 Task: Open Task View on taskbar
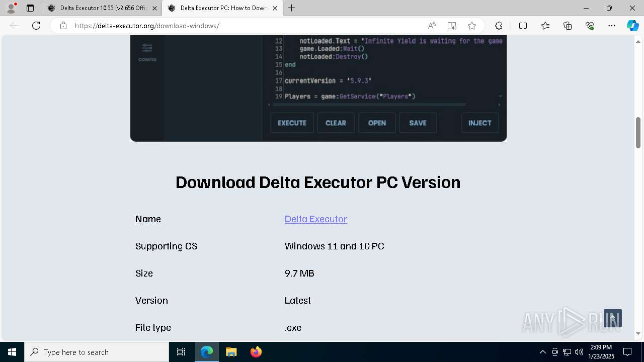(181, 352)
